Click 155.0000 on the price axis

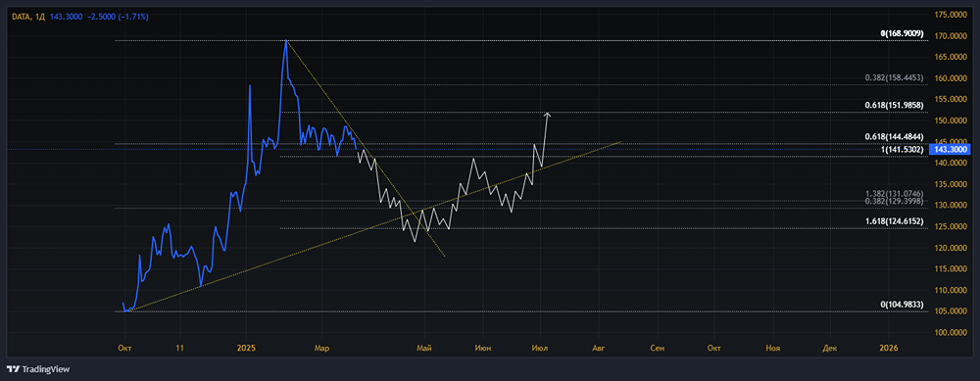click(x=951, y=99)
